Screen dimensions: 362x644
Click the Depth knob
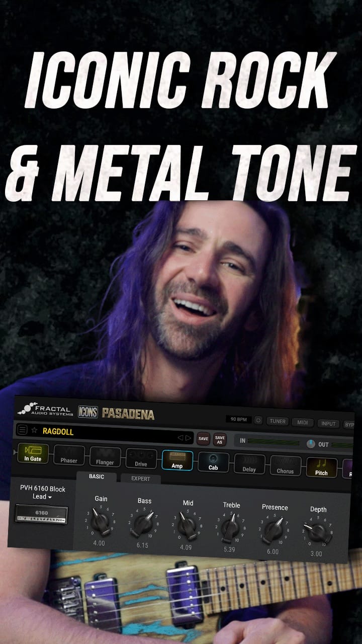click(x=317, y=533)
